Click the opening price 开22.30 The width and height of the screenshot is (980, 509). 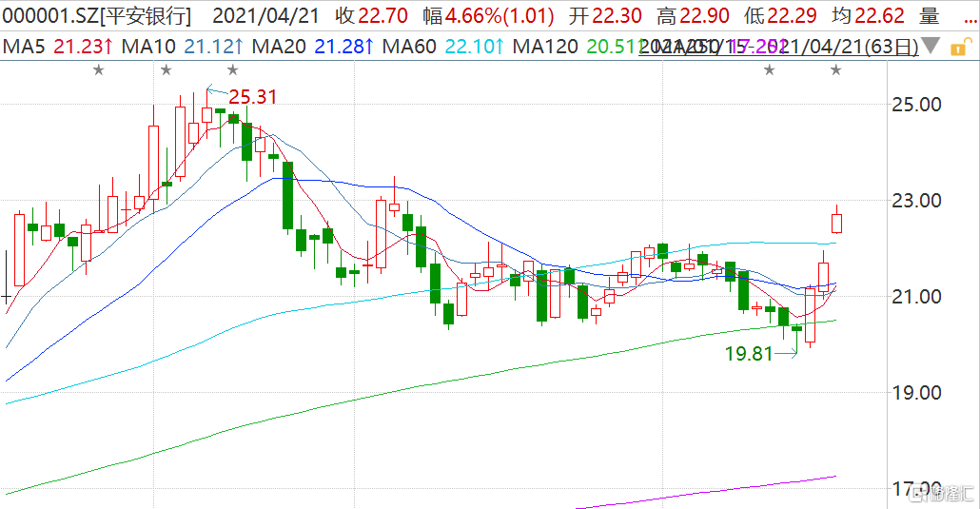pyautogui.click(x=606, y=15)
